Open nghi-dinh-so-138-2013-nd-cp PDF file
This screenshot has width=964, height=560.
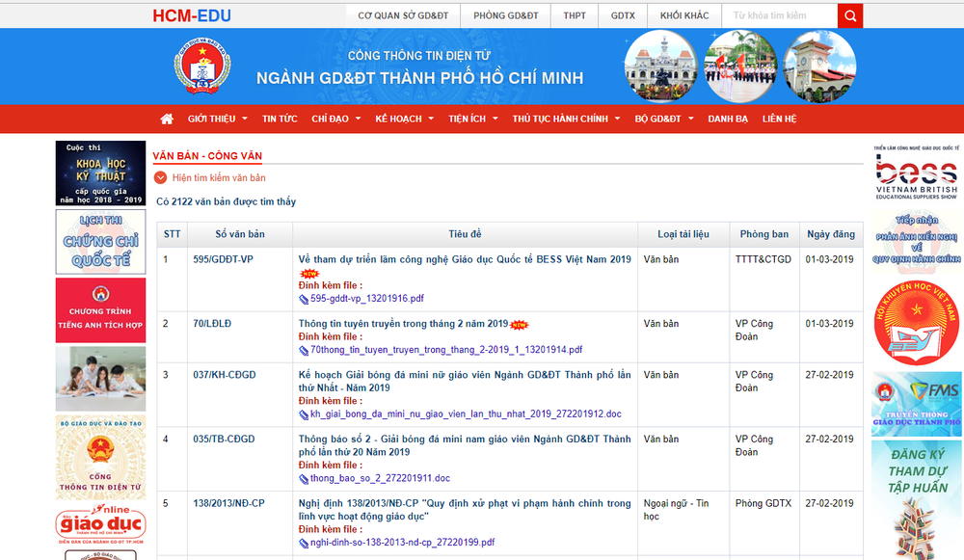tap(403, 543)
